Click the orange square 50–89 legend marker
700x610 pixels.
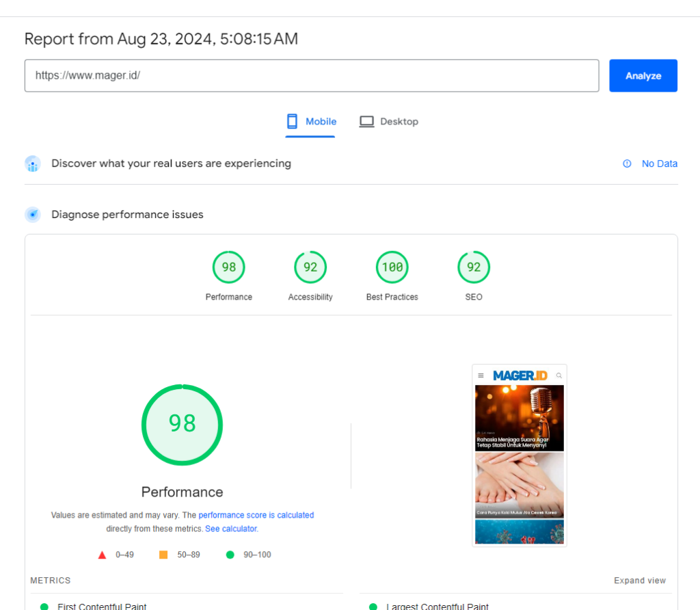tap(163, 555)
